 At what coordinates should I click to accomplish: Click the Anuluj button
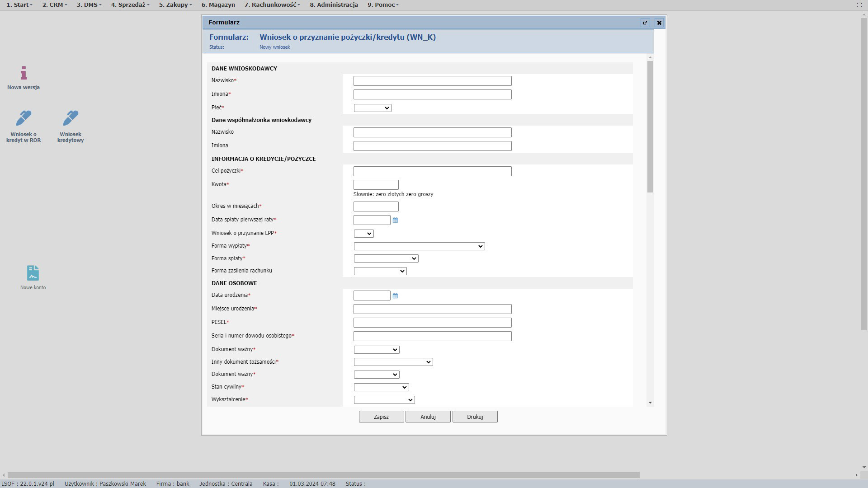(428, 417)
